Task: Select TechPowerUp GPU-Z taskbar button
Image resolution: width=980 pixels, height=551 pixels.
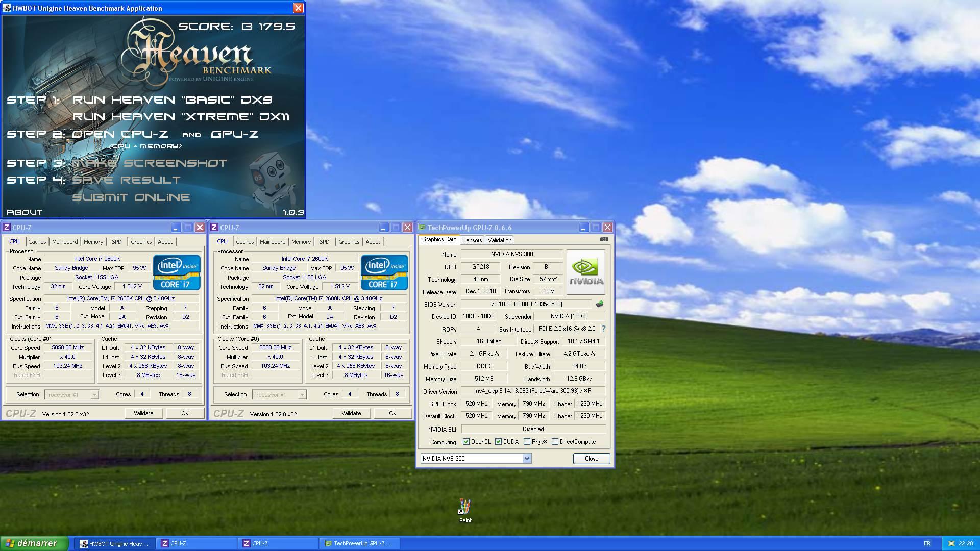Action: pyautogui.click(x=359, y=544)
